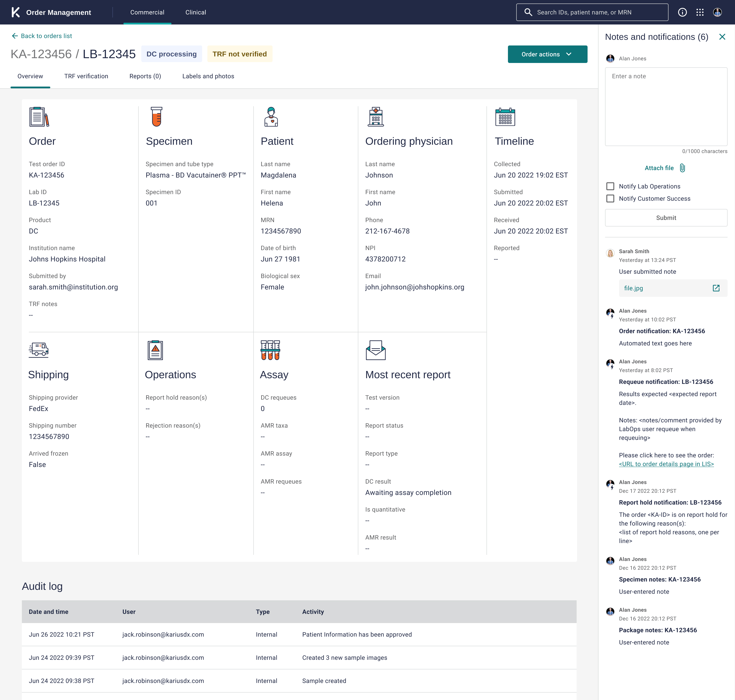
Task: Click the back arrow icon
Action: 15,36
